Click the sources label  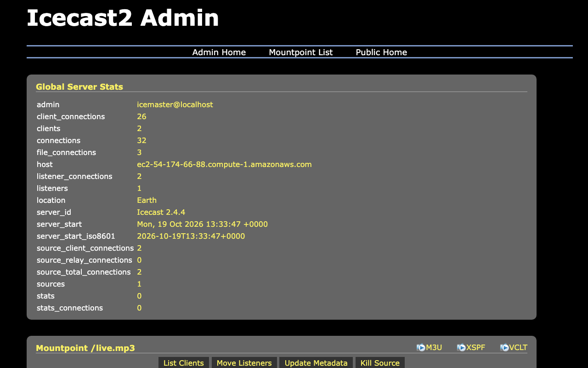point(51,284)
